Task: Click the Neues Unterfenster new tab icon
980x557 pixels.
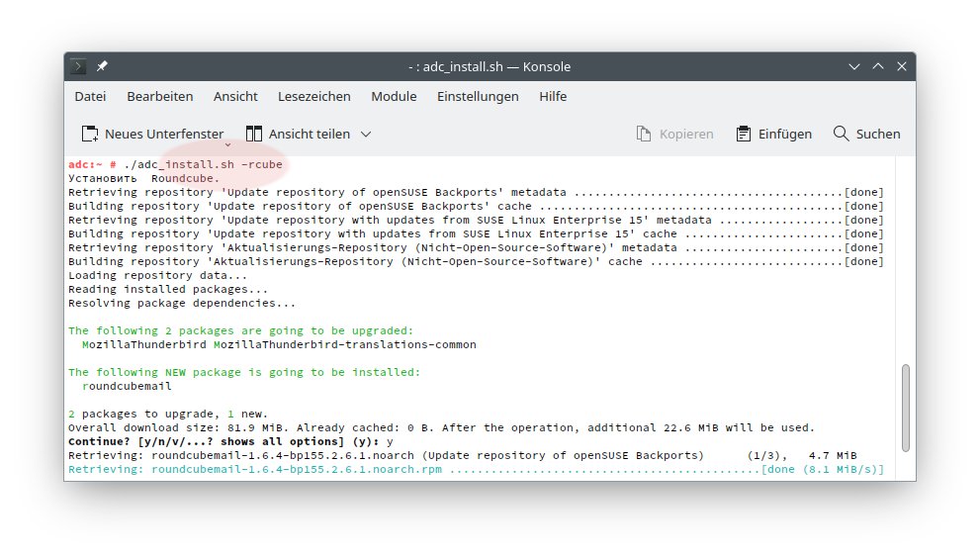Action: [x=90, y=134]
